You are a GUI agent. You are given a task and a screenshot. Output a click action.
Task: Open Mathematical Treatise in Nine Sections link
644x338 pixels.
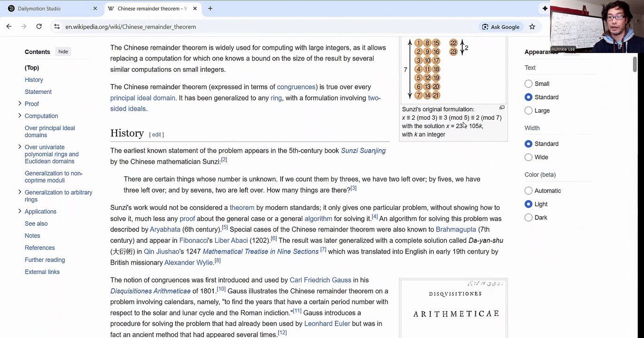tap(261, 252)
